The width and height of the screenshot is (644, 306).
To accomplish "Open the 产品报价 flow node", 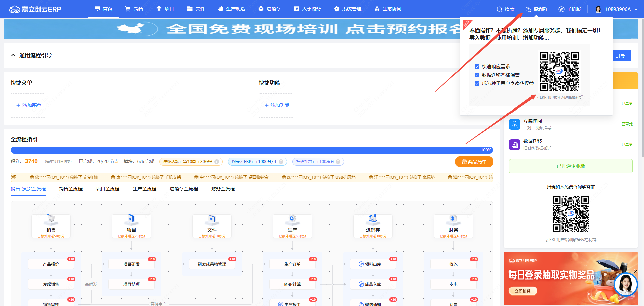I will pyautogui.click(x=51, y=264).
